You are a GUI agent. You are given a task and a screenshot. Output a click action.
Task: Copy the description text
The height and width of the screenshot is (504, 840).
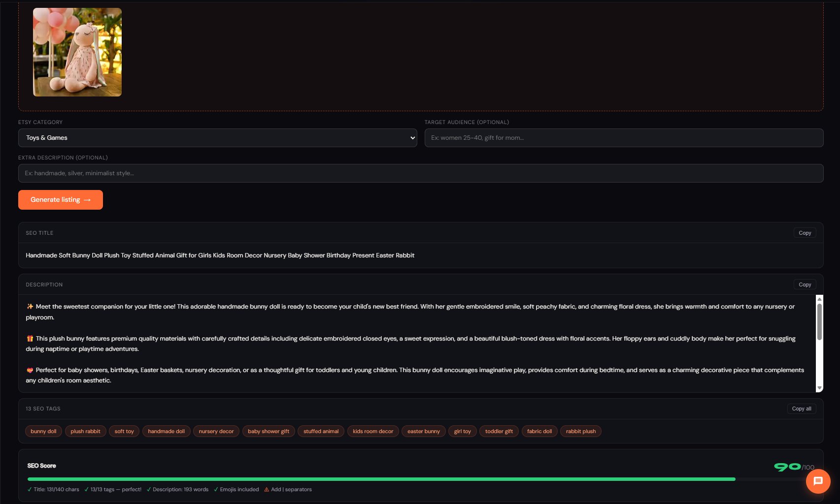tap(805, 284)
